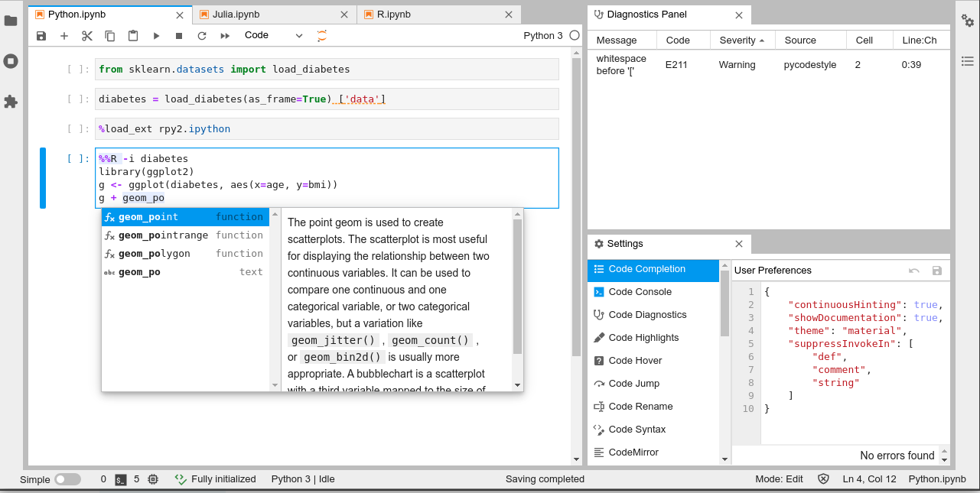Choose the geom_point completion suggestion
Image resolution: width=980 pixels, height=493 pixels.
point(185,217)
